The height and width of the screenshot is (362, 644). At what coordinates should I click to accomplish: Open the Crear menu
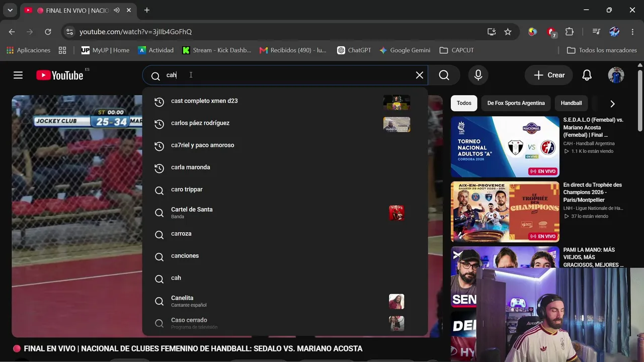pyautogui.click(x=549, y=75)
